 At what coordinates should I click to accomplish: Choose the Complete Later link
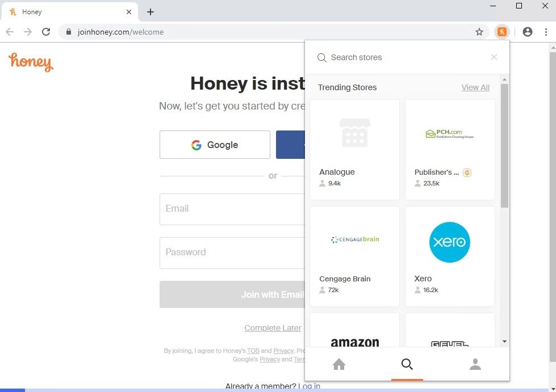coord(273,328)
